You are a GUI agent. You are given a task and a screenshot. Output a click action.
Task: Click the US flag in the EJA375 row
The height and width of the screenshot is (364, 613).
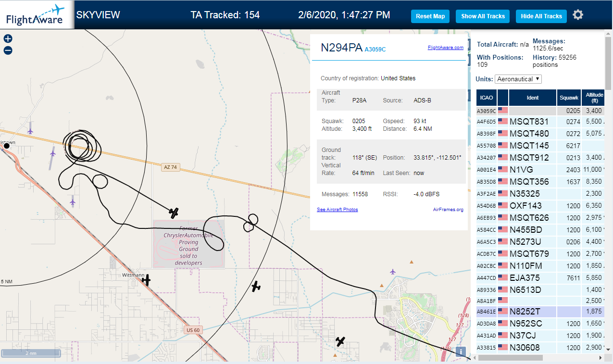click(503, 277)
